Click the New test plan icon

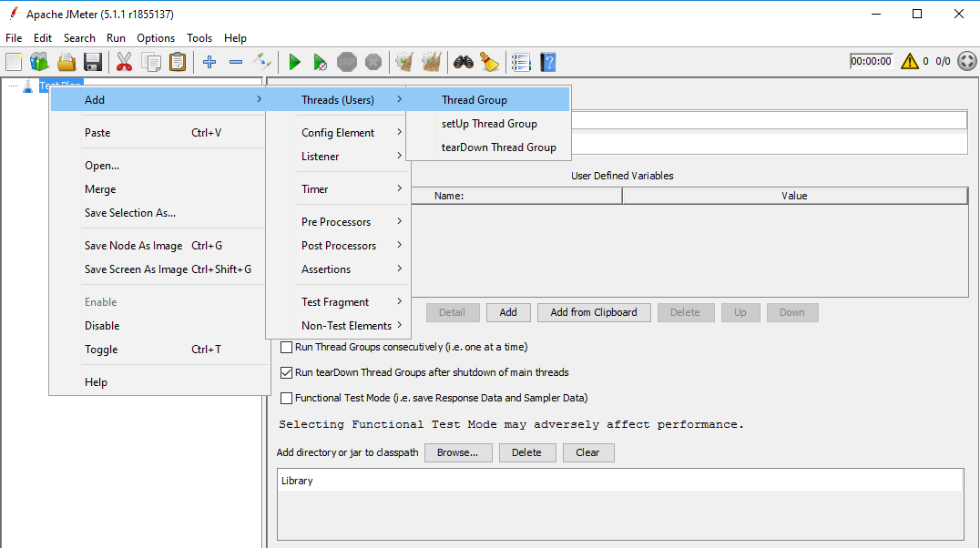(x=14, y=62)
